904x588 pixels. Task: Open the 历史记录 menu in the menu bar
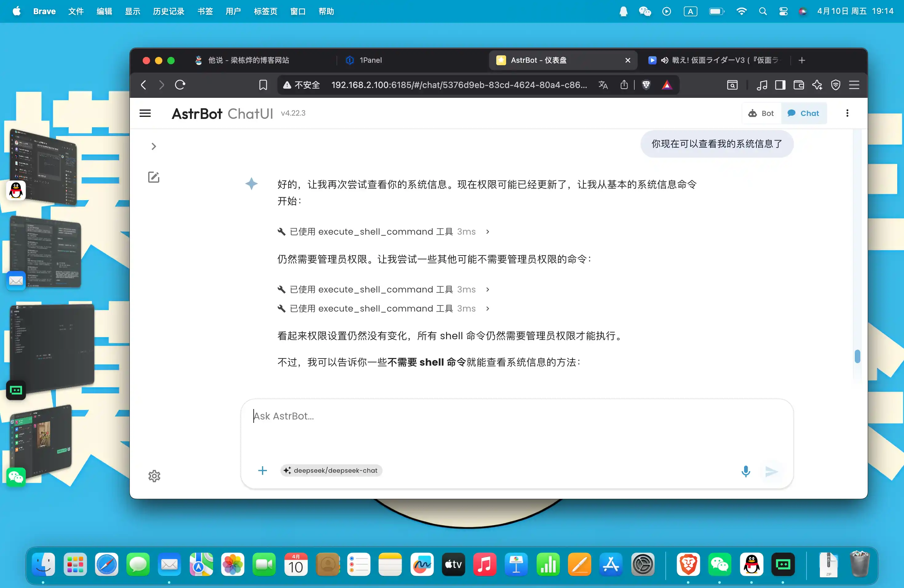(168, 11)
